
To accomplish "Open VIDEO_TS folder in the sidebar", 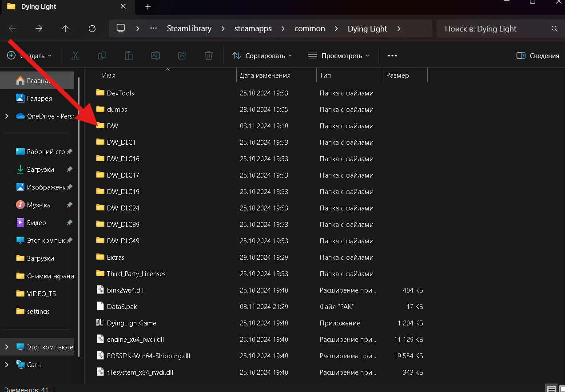I will [x=37, y=294].
